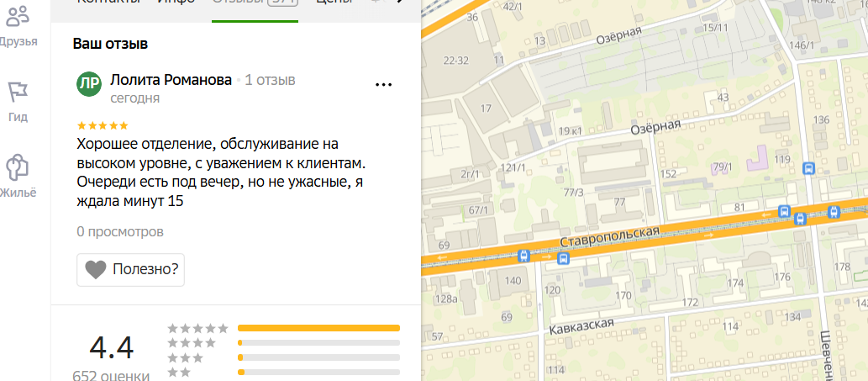Click building 176 on the map
The width and height of the screenshot is (868, 381).
pos(782,277)
